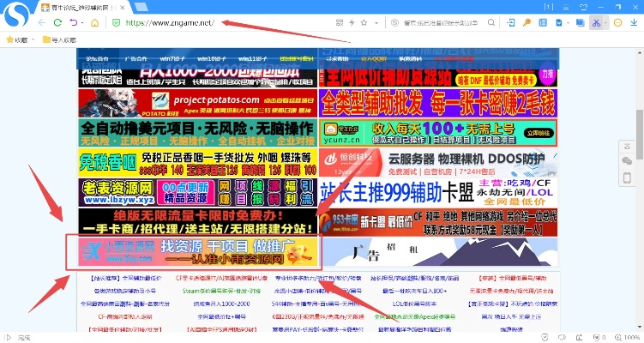Reload the page with the green refresh icon
This screenshot has width=644, height=343.
coord(58,22)
